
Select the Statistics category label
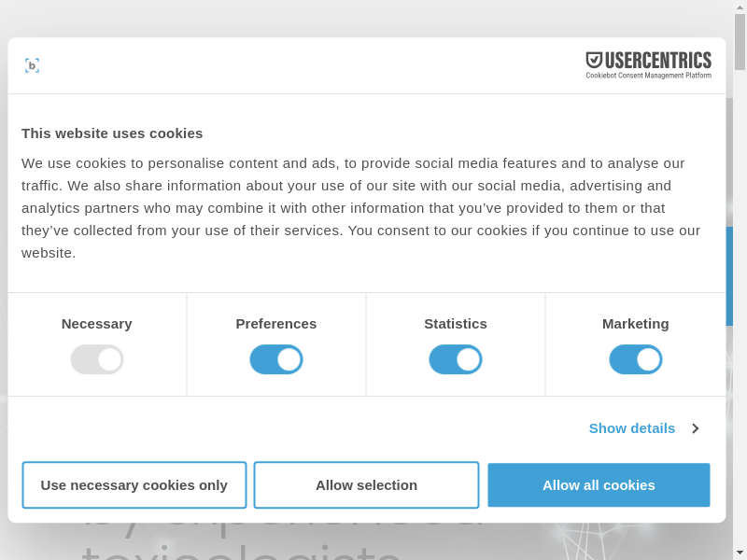[x=456, y=324]
